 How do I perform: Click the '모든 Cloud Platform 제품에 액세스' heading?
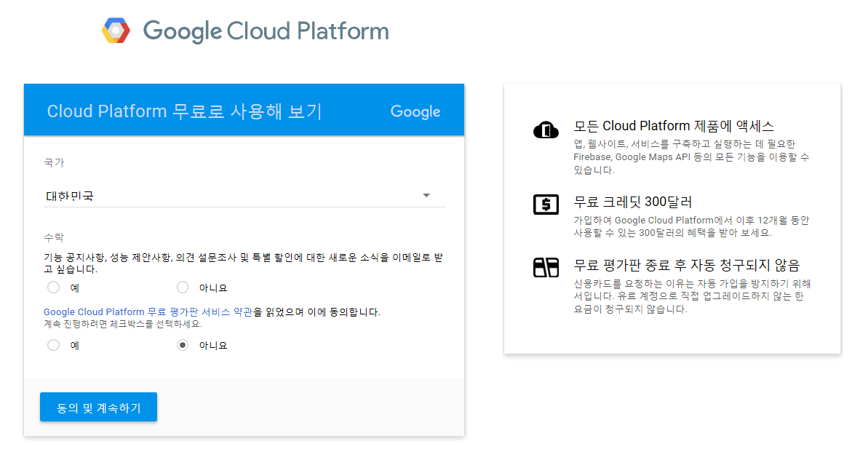pos(674,126)
